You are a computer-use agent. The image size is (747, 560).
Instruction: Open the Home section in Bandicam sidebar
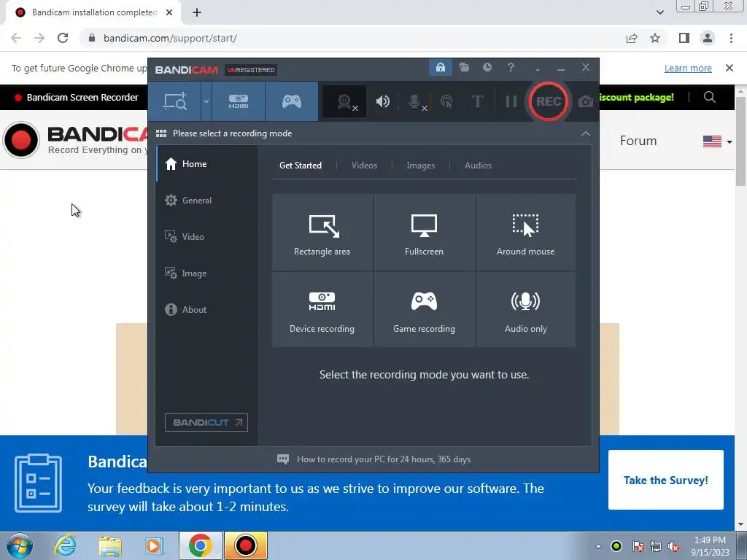pyautogui.click(x=206, y=164)
